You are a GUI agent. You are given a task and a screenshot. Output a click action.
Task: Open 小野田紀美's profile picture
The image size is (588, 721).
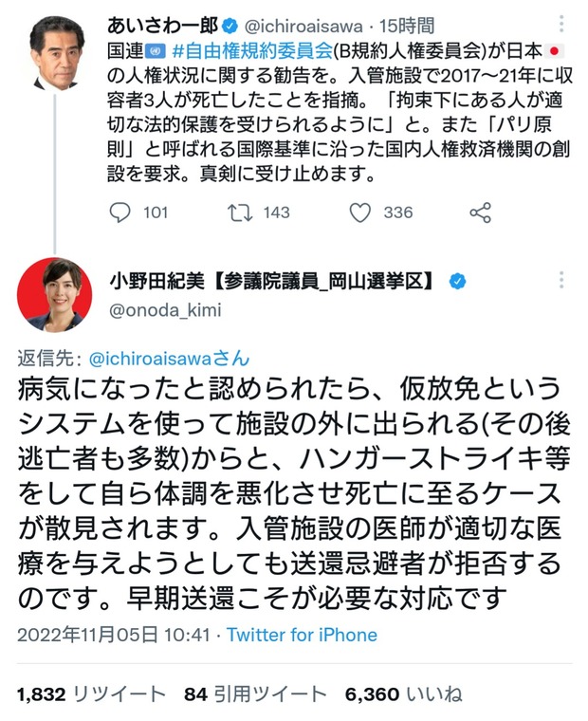55,294
